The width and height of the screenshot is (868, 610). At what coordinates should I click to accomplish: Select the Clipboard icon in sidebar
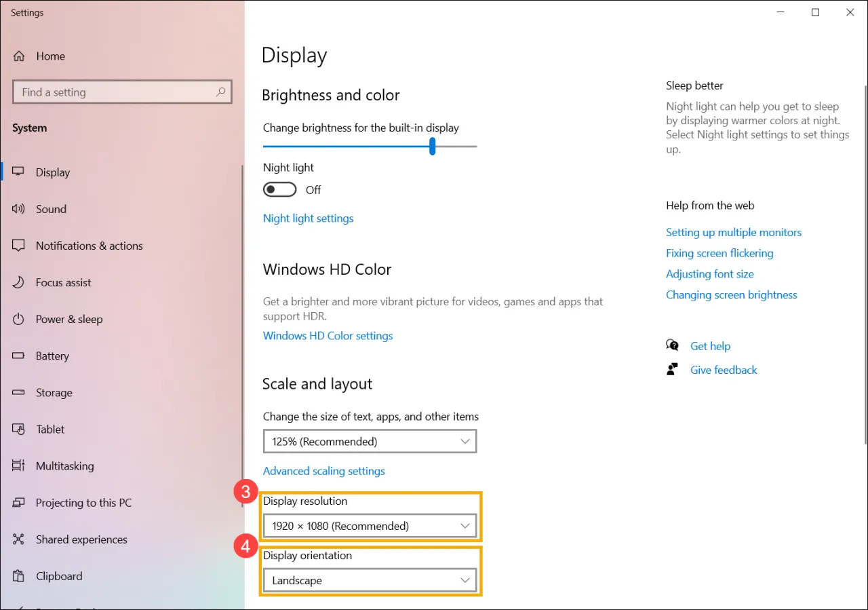click(19, 575)
